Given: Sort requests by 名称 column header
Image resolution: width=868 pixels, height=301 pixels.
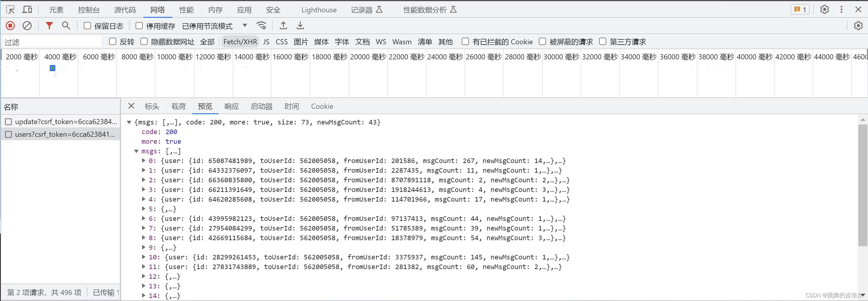Looking at the screenshot, I should click(x=61, y=107).
